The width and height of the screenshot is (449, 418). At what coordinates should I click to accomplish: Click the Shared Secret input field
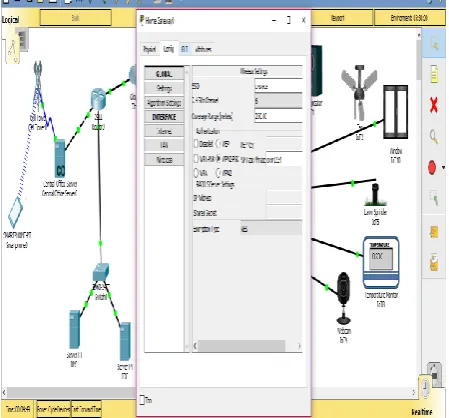[284, 212]
